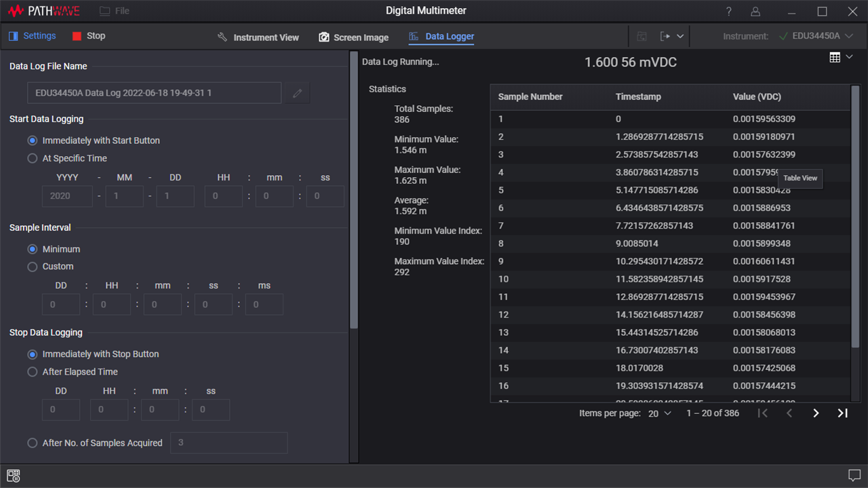Click the '1 – 20 of 386' range text
The width and height of the screenshot is (868, 488).
tap(713, 413)
